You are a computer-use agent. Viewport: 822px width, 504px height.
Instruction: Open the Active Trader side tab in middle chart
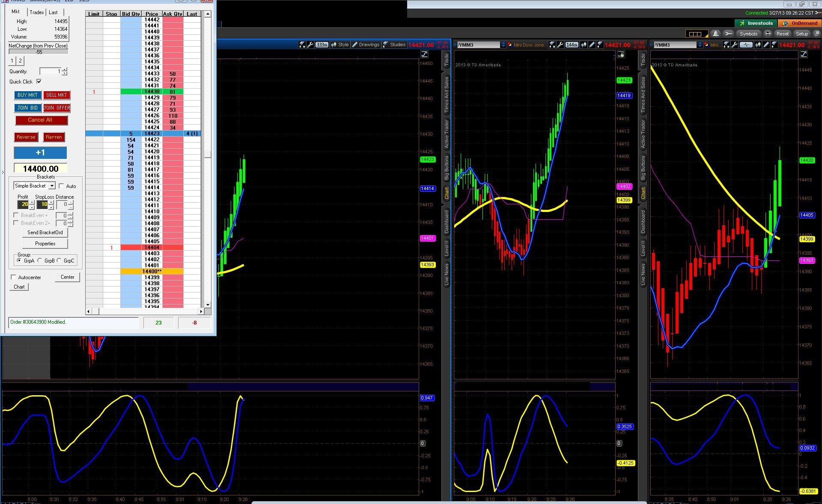coord(447,134)
